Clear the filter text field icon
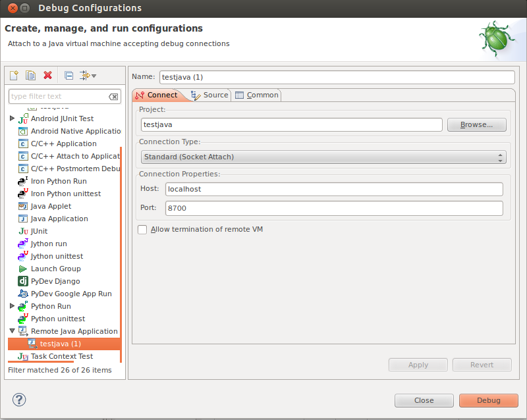This screenshot has height=420, width=527. click(x=113, y=97)
